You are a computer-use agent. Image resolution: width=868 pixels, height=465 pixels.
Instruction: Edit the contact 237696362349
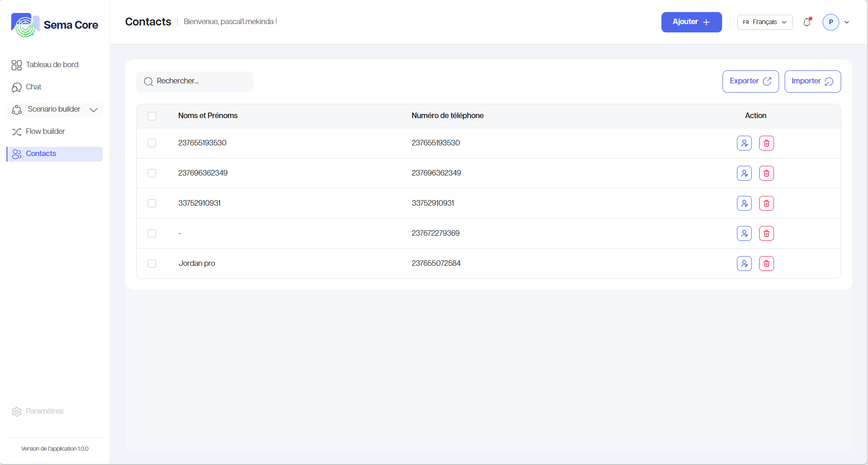tap(744, 173)
